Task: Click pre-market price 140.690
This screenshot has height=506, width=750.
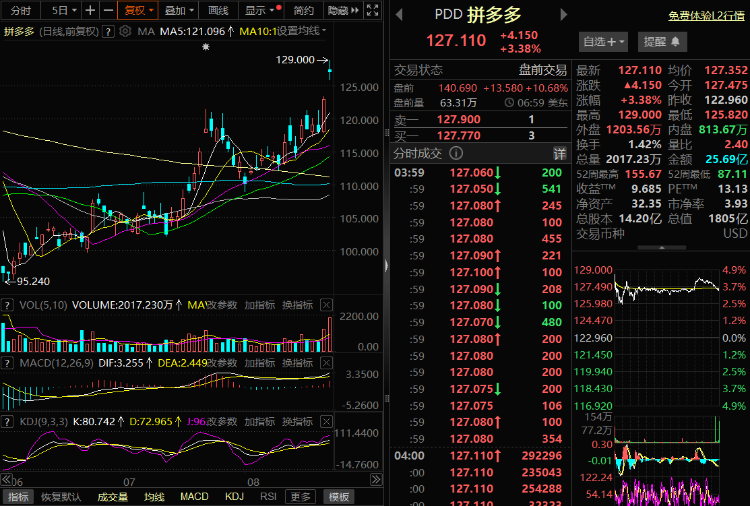Action: point(458,88)
